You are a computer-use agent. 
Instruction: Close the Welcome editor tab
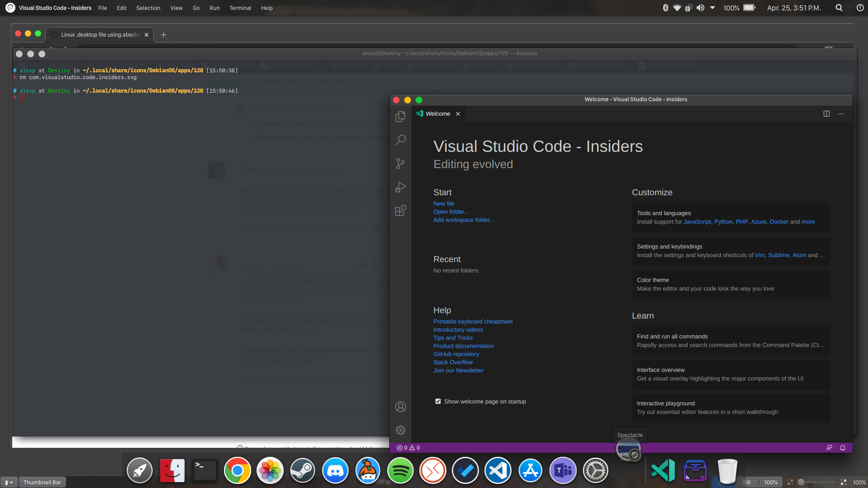[x=458, y=114]
